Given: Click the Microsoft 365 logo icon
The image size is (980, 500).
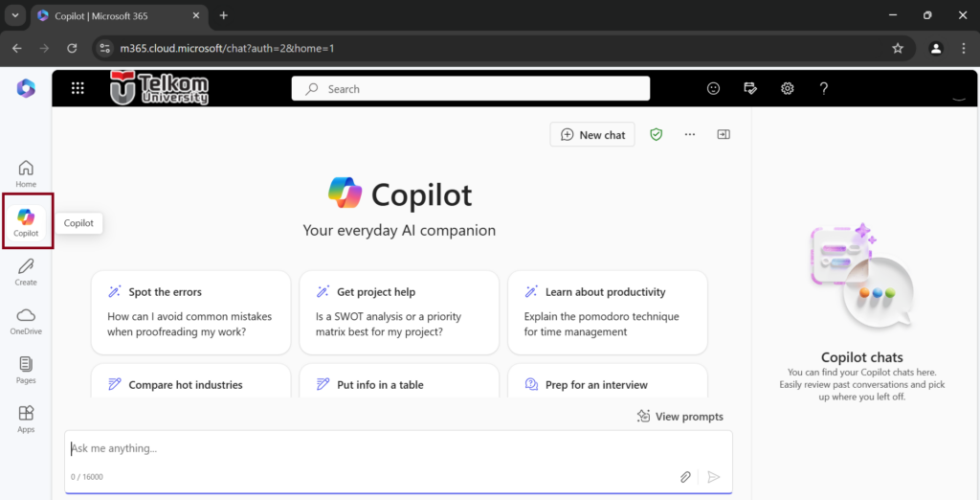Looking at the screenshot, I should click(26, 88).
